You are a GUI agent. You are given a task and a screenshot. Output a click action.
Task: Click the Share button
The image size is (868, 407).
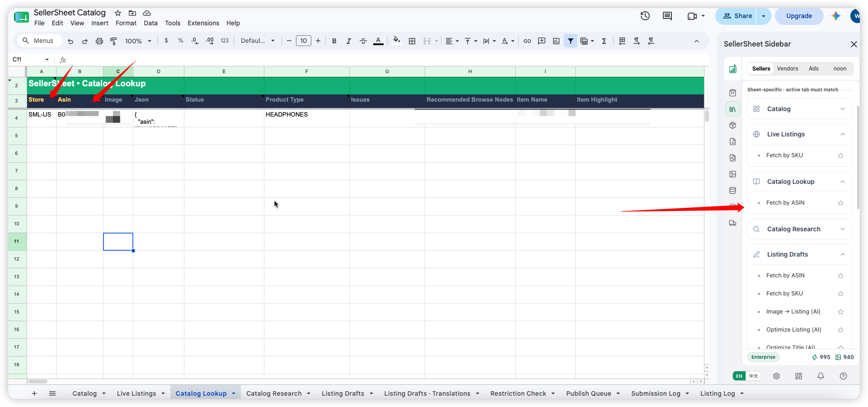737,16
